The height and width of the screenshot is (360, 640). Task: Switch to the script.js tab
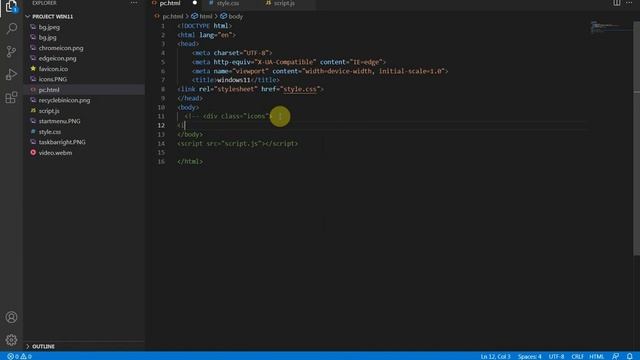(284, 3)
